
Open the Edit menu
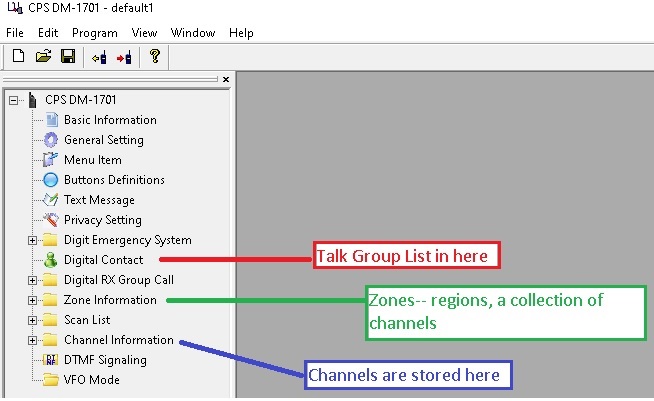tap(48, 33)
